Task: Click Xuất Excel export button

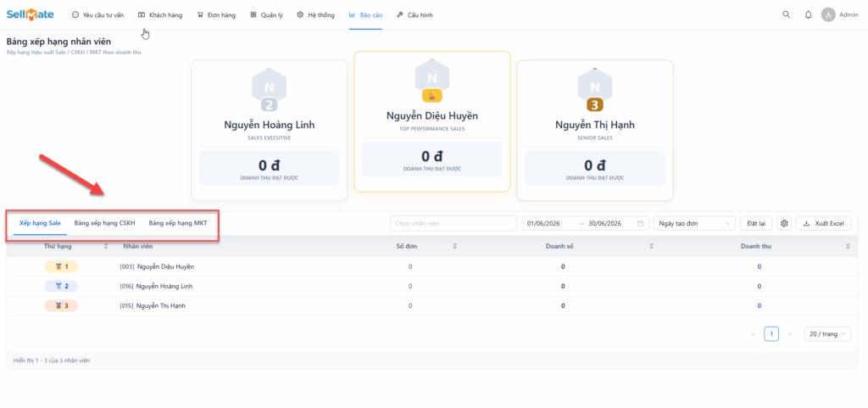Action: (x=824, y=224)
